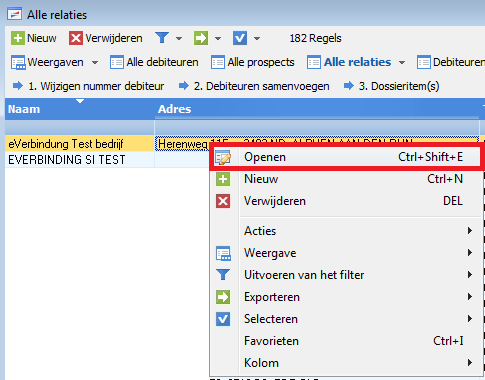Click the table view icon beside Weergave
Viewport: 485px width, 380px height.
tap(223, 253)
